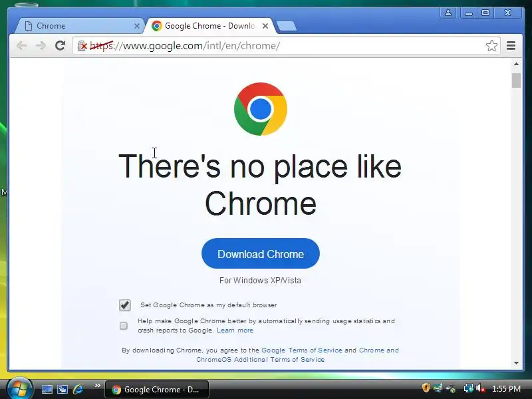Click the muted volume tray icon
This screenshot has width=532, height=399.
pyautogui.click(x=480, y=388)
